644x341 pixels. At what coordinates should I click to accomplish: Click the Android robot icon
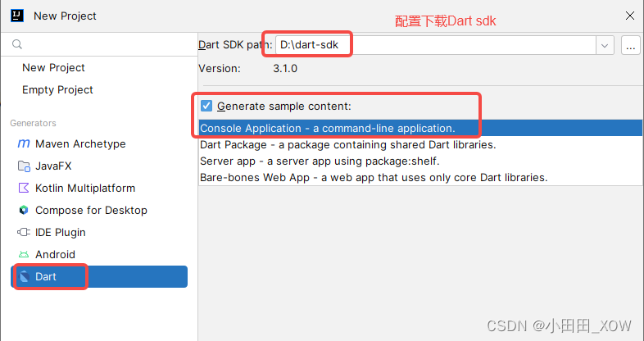(x=24, y=255)
